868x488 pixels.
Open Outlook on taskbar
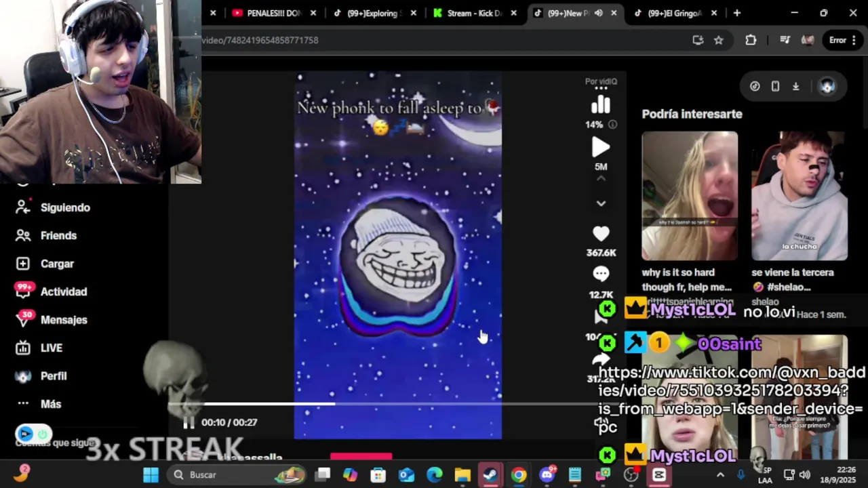point(406,474)
